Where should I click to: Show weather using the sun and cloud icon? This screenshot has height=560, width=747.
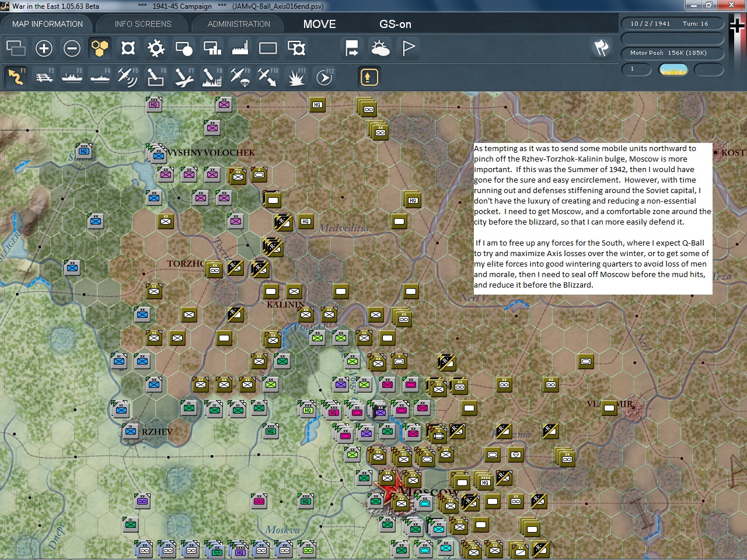pyautogui.click(x=380, y=48)
